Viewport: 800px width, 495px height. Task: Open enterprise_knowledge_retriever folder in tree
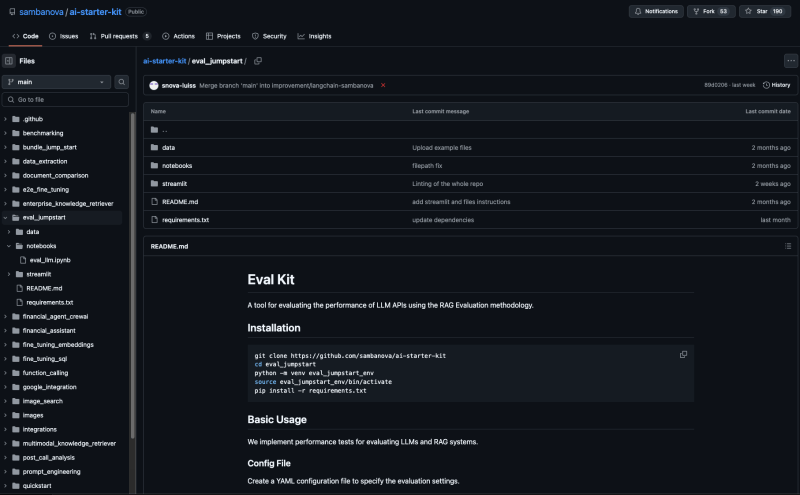click(x=68, y=203)
